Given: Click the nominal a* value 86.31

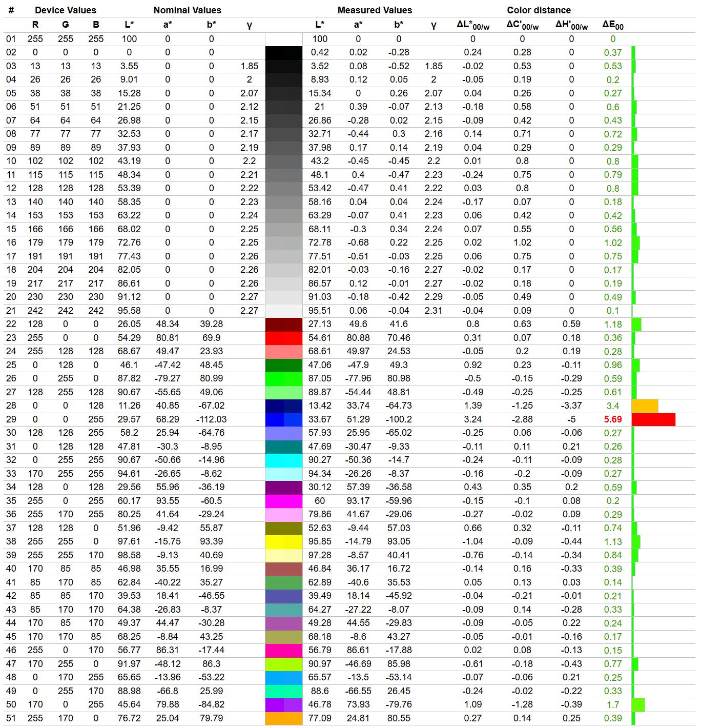Looking at the screenshot, I should (x=168, y=650).
